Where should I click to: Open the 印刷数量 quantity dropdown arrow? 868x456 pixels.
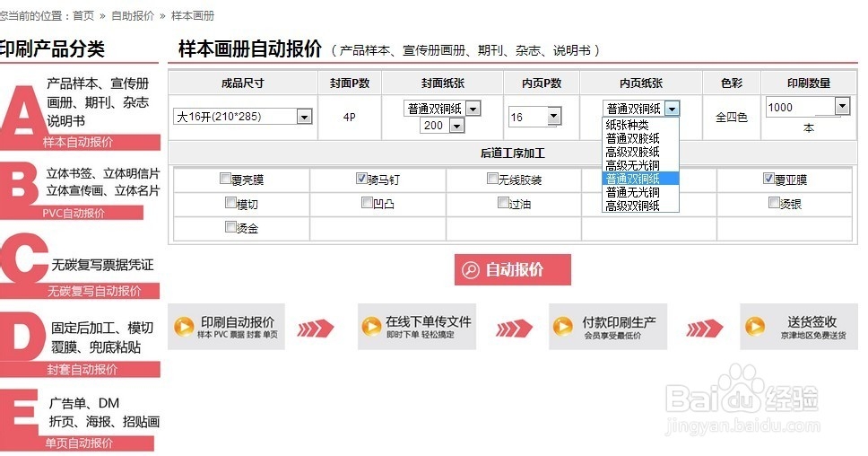point(842,106)
